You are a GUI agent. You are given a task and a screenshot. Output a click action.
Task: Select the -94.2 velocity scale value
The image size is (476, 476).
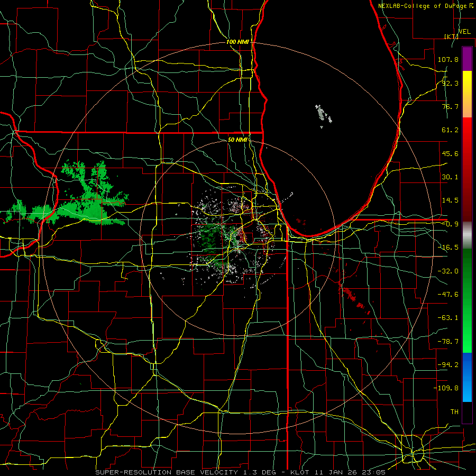coord(448,364)
